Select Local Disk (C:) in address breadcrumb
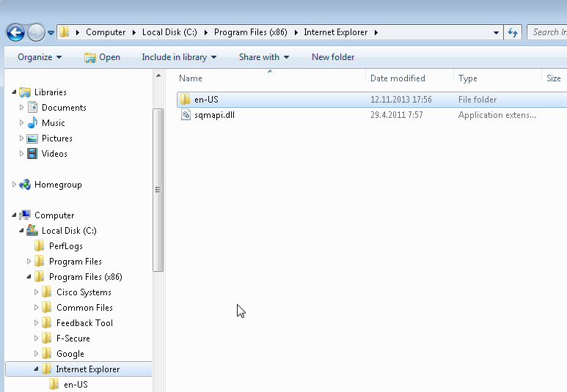Screen dimensions: 567x392 pyautogui.click(x=169, y=32)
